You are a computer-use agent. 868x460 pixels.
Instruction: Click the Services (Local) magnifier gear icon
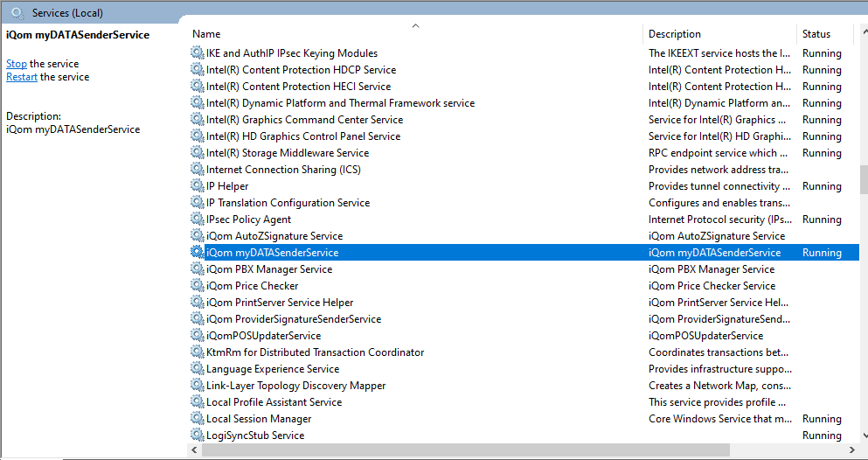17,13
